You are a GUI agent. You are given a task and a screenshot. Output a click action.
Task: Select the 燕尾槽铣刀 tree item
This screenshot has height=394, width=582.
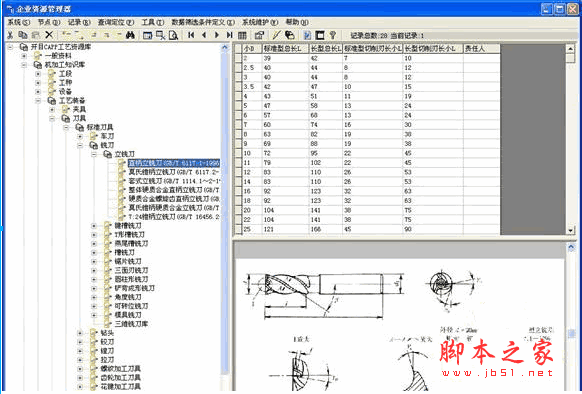tap(131, 244)
